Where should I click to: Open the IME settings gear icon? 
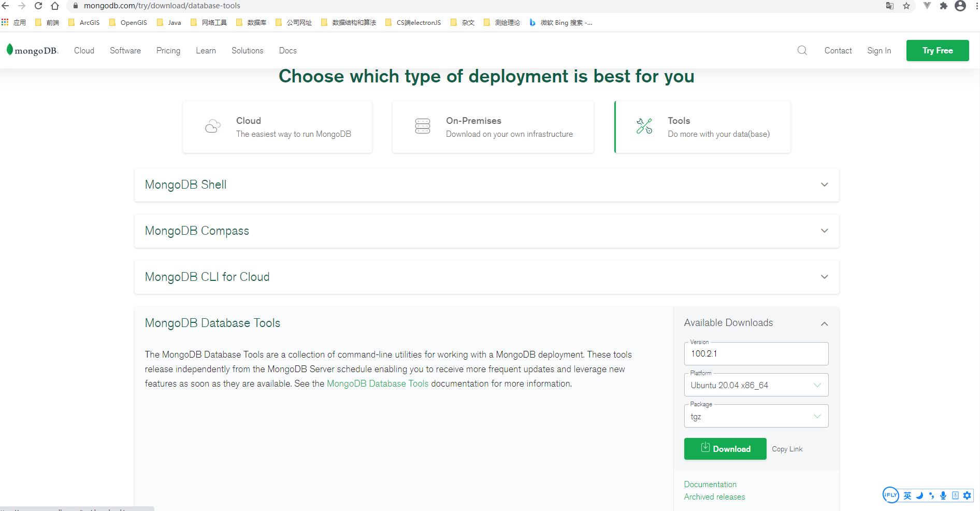(967, 495)
